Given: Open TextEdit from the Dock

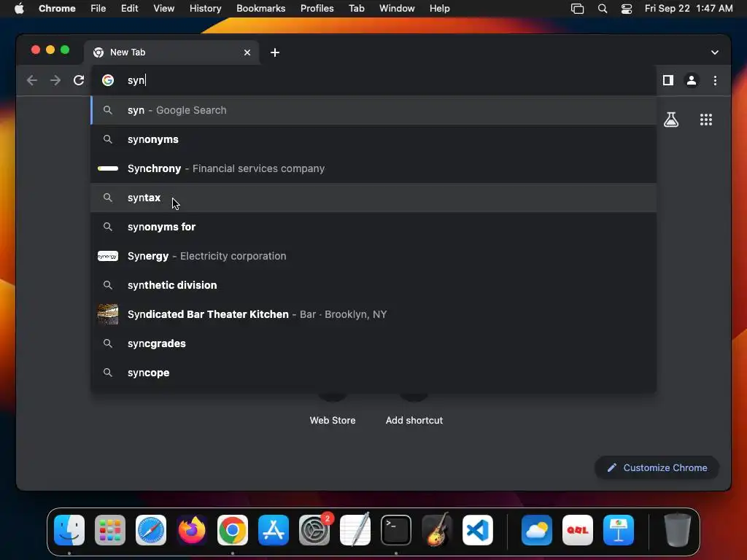Looking at the screenshot, I should [x=355, y=530].
